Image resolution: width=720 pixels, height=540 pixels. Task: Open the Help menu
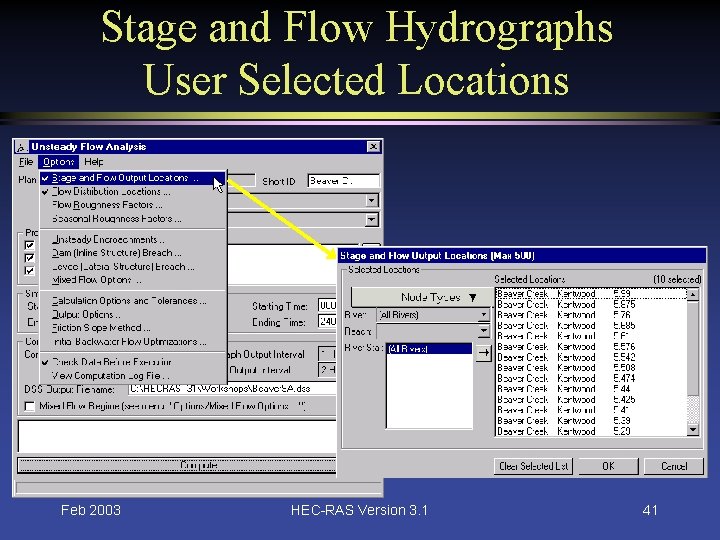pyautogui.click(x=94, y=162)
